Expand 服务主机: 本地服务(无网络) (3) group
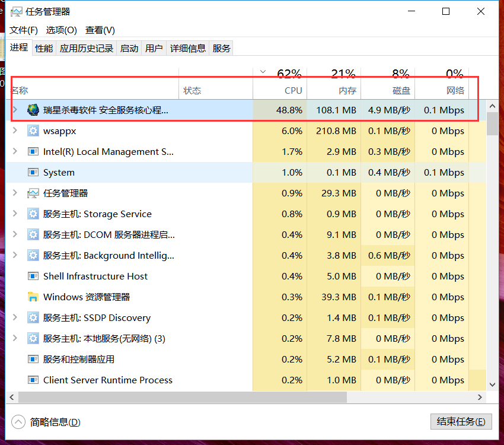The width and height of the screenshot is (504, 445). coord(15,338)
